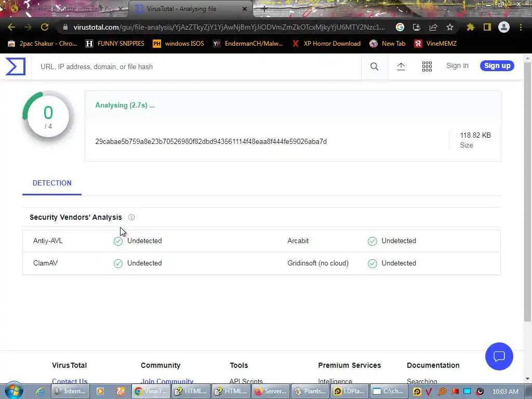
Task: Click the Join Community footer link
Action: 167,381
